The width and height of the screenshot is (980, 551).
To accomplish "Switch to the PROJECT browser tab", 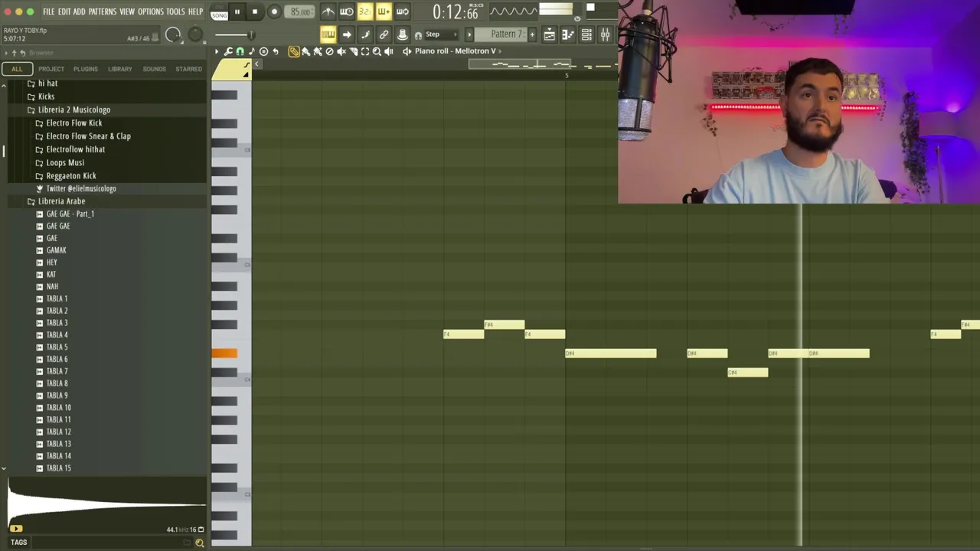I will pyautogui.click(x=51, y=69).
